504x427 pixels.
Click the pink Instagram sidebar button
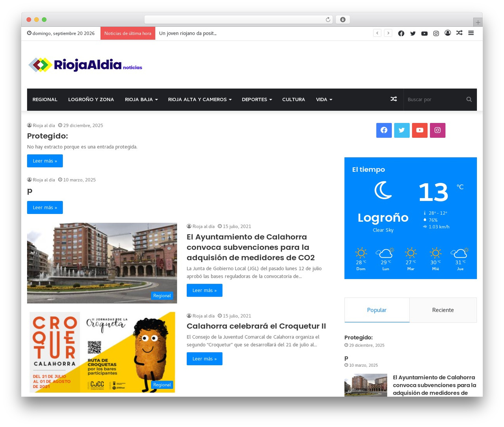(x=437, y=130)
